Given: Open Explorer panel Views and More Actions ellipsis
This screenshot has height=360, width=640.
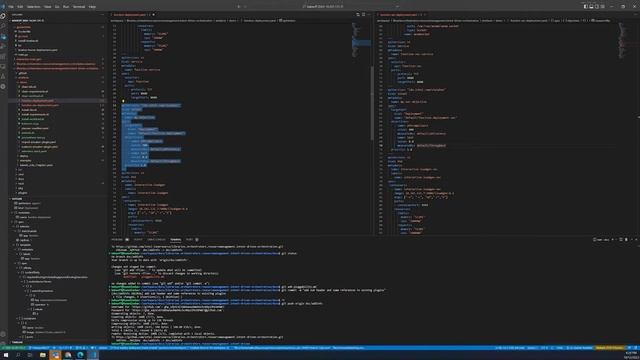Looking at the screenshot, I should point(102,15).
